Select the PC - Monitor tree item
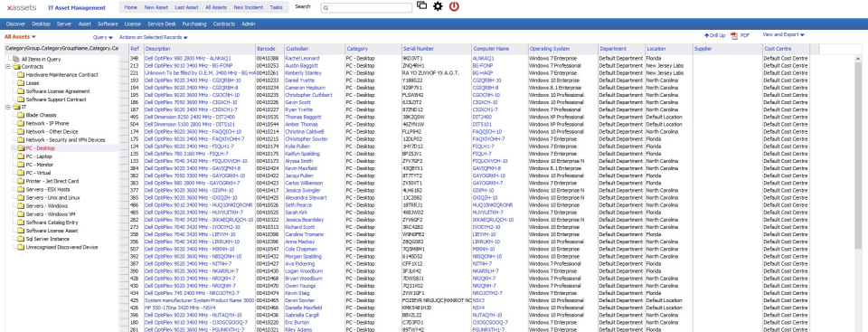The height and width of the screenshot is (332, 868). (39, 165)
